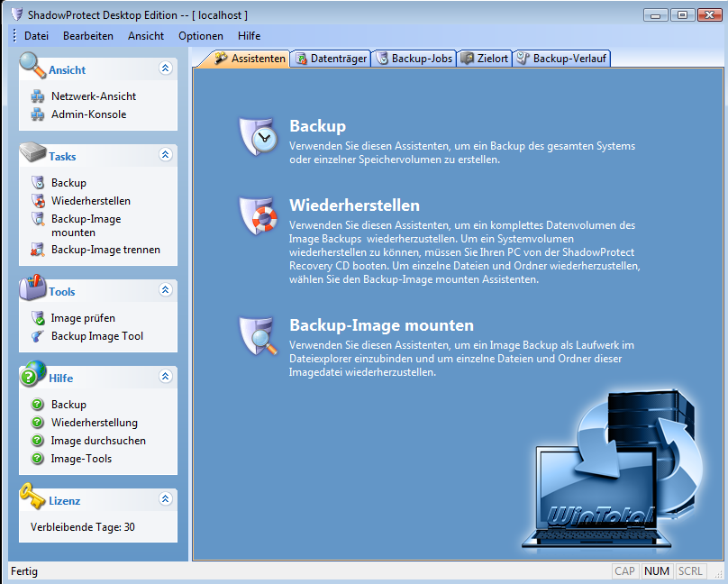Click the Netzwerk-Ansicht network icon
This screenshot has width=728, height=584.
38,96
